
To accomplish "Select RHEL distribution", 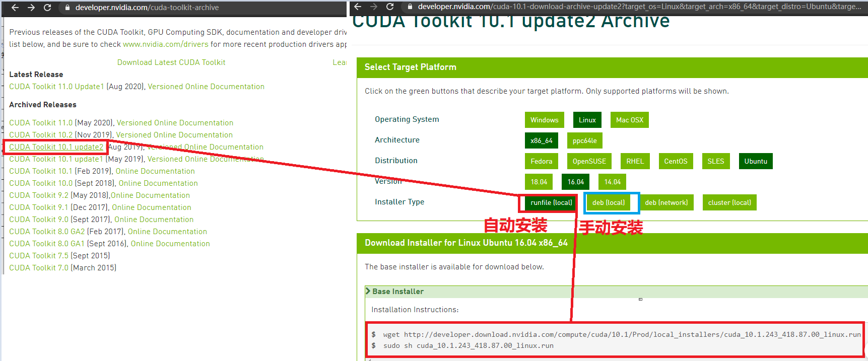I will tap(635, 161).
